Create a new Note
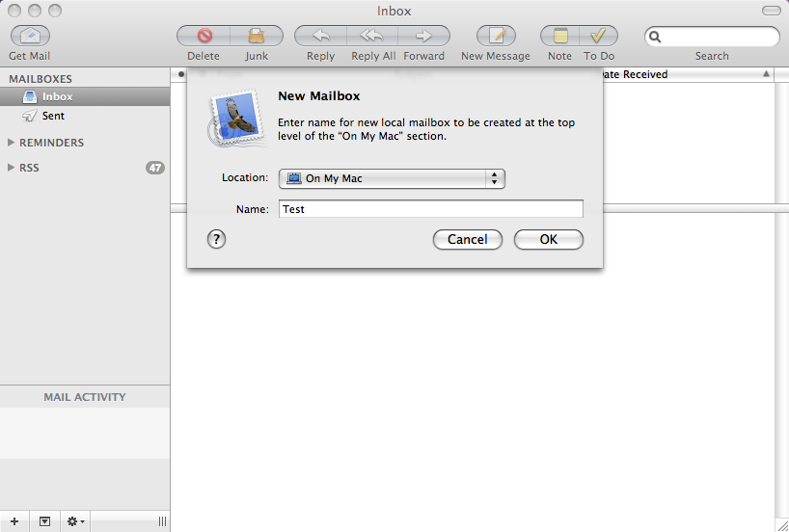The height and width of the screenshot is (532, 789). pos(559,36)
